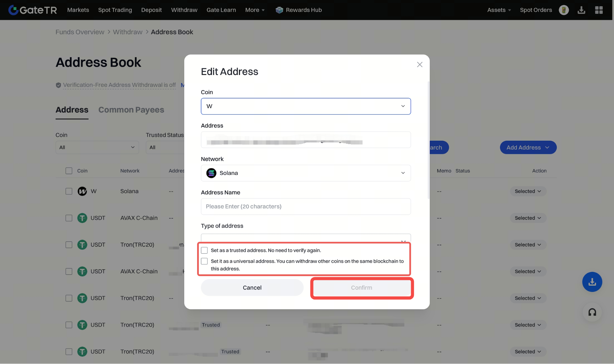614x364 pixels.
Task: Expand the Coin dropdown showing W
Action: 306,106
